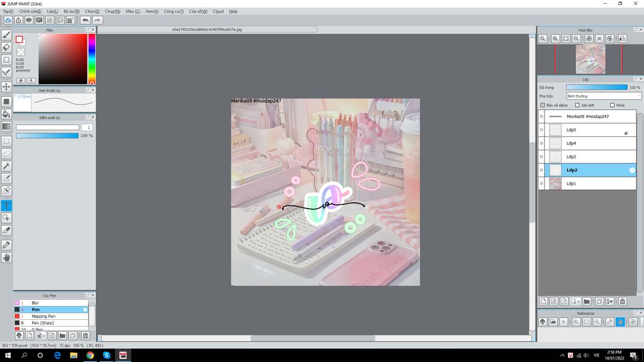Open the Chỉnh sửa menu
644x362 pixels.
(x=30, y=11)
